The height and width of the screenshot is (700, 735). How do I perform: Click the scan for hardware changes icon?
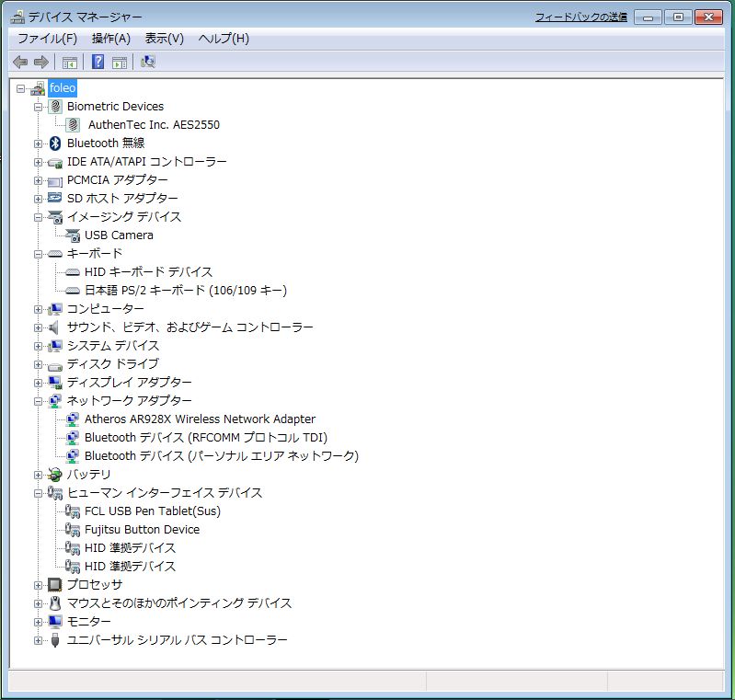pos(148,62)
